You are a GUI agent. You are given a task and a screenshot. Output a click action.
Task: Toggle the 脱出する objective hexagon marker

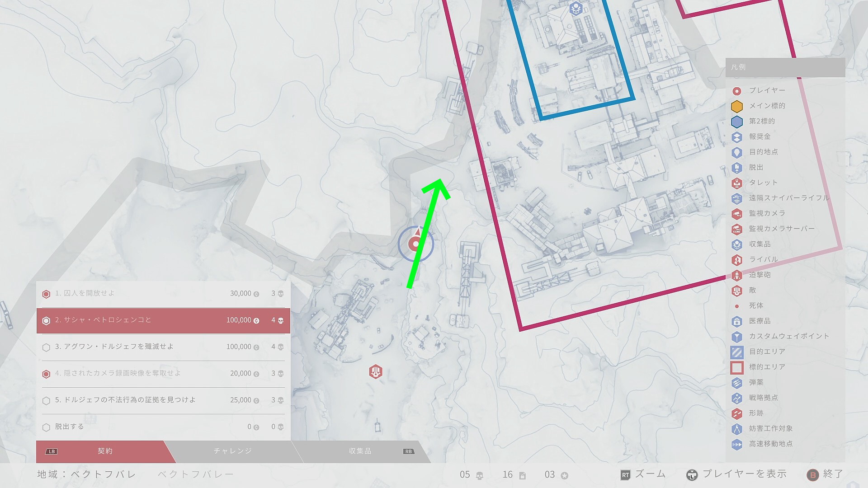(x=46, y=427)
